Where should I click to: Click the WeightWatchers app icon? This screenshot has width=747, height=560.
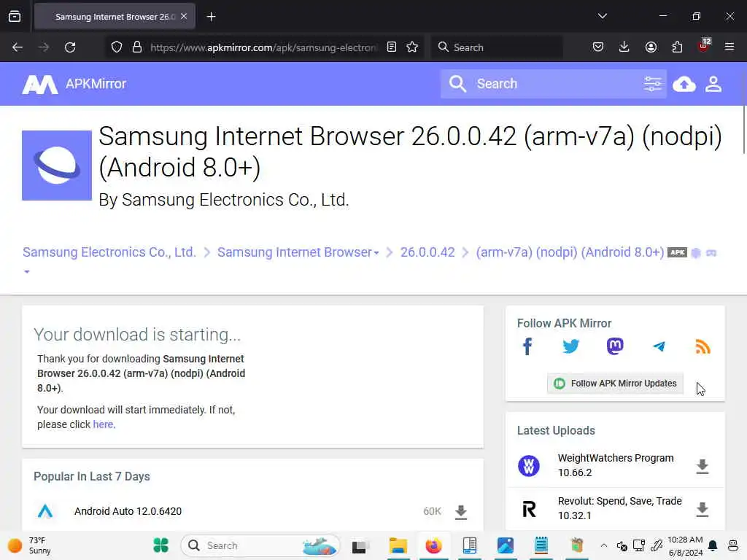click(529, 465)
